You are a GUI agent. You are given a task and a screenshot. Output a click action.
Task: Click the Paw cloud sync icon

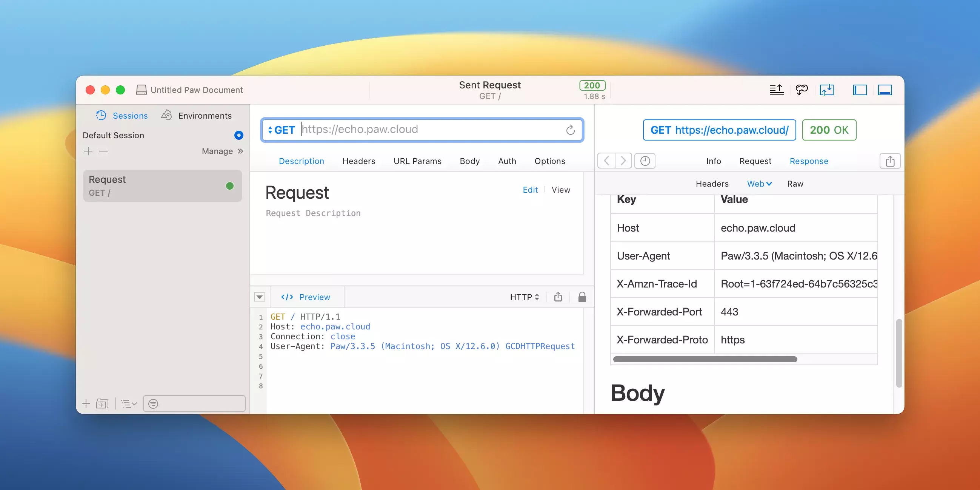click(x=802, y=90)
